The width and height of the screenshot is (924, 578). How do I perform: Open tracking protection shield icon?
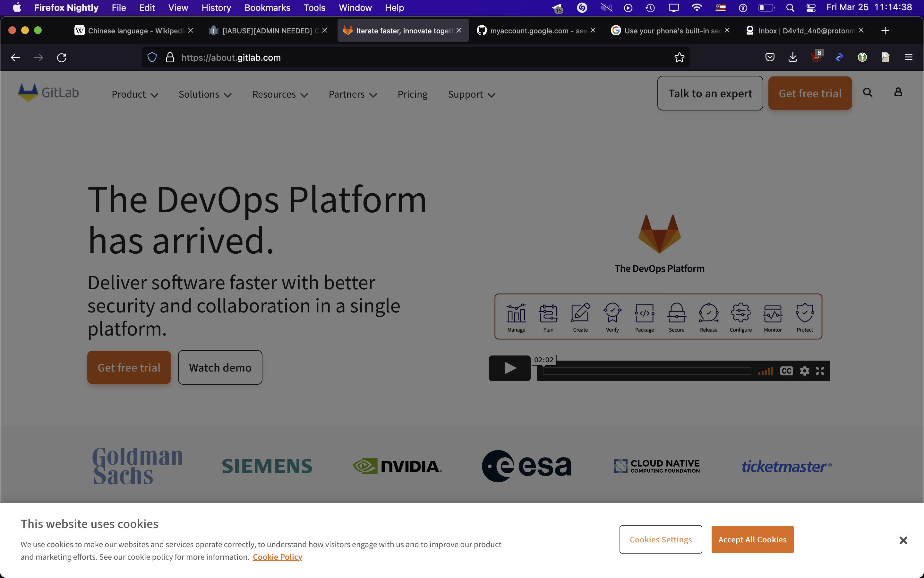pyautogui.click(x=152, y=57)
